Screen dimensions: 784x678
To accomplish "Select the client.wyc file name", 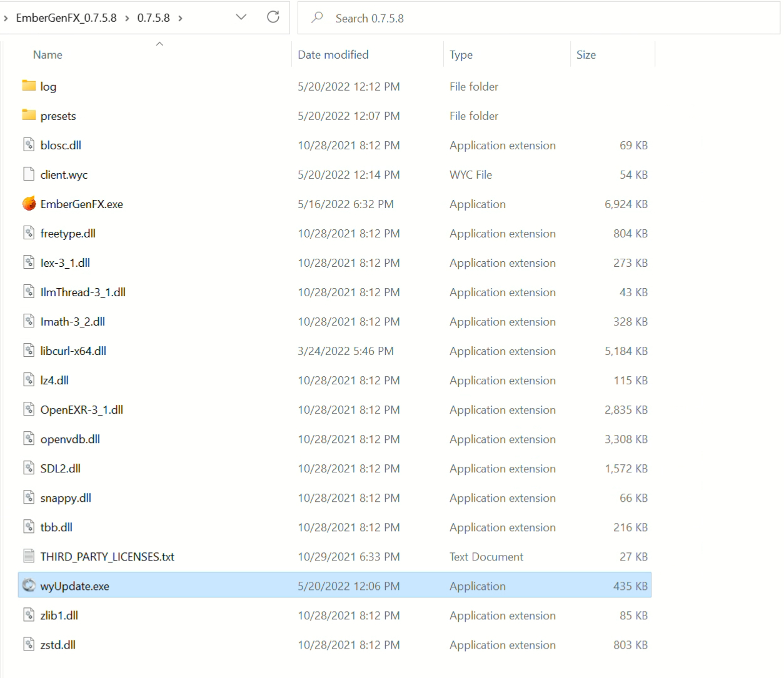I will tap(64, 175).
